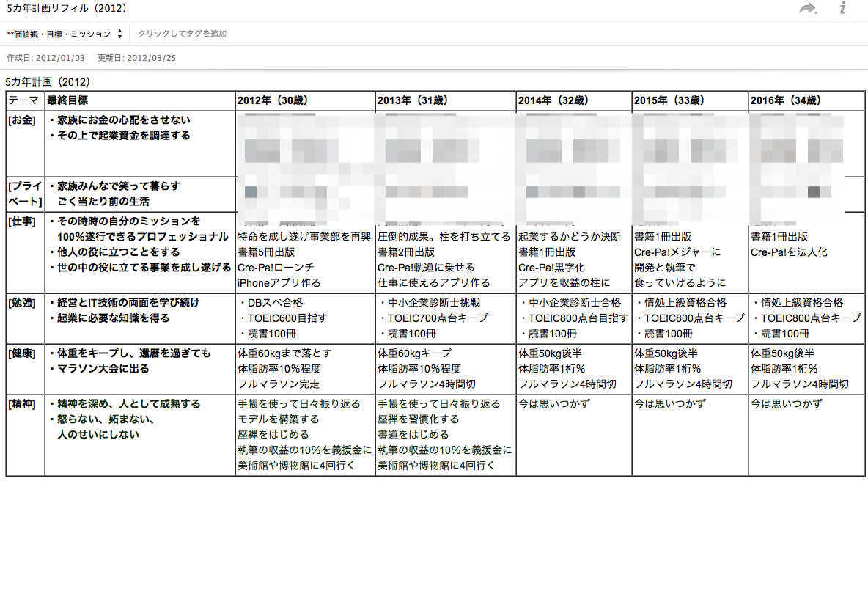
Task: Click the share arrow icon
Action: point(807,9)
